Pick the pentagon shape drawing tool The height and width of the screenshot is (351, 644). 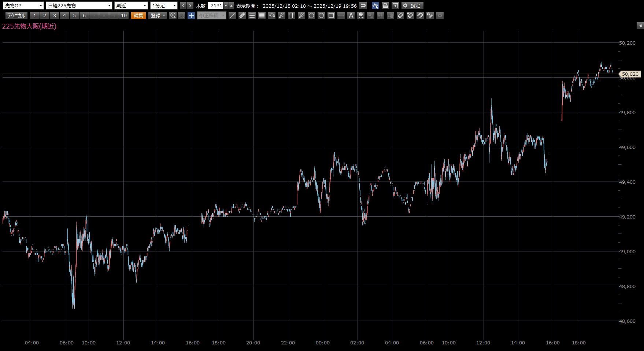pos(311,15)
